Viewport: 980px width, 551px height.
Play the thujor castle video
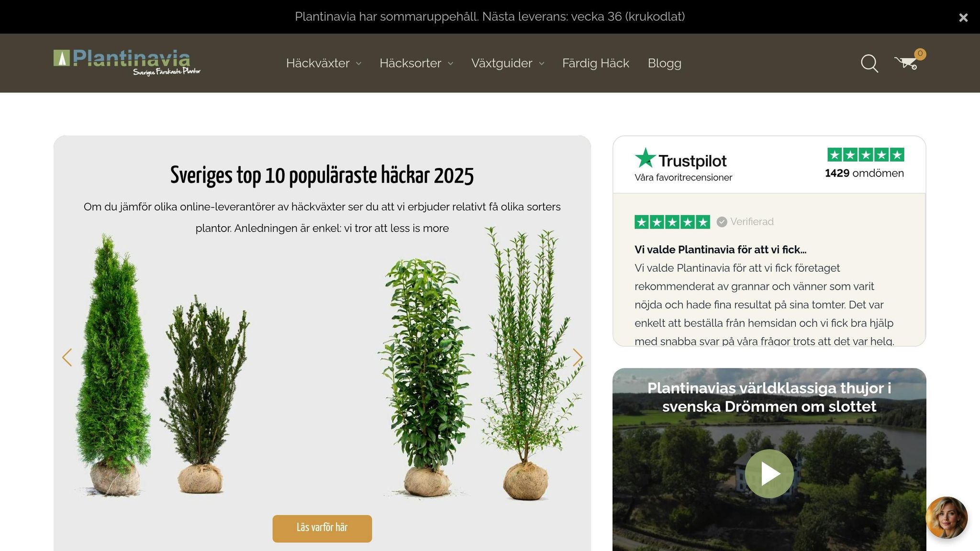[x=769, y=474]
